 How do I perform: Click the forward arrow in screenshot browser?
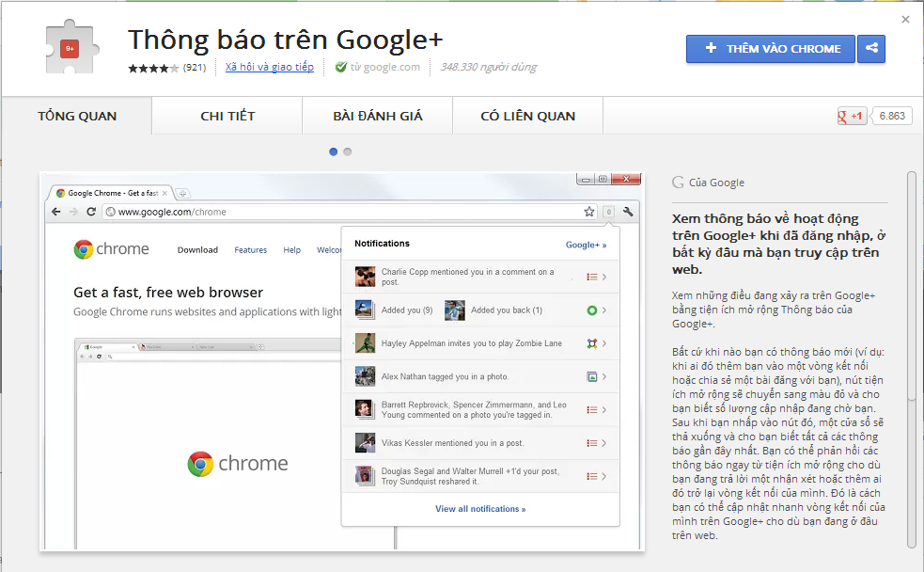click(x=73, y=212)
